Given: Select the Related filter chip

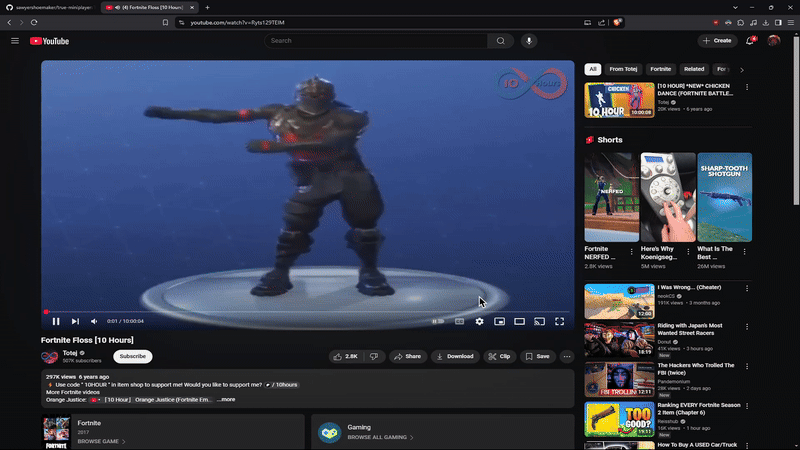Looking at the screenshot, I should click(x=694, y=69).
